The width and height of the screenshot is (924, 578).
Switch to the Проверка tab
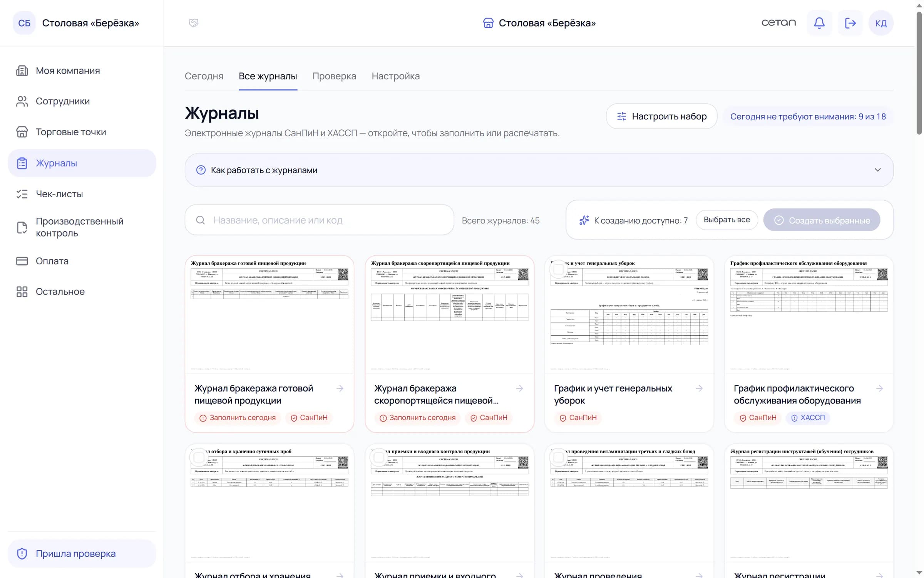coord(334,76)
